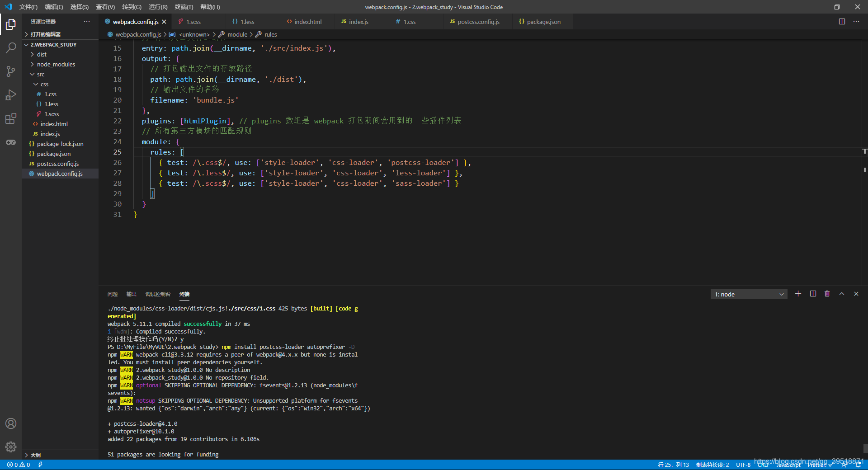Open the Run and Debug view

click(x=11, y=95)
